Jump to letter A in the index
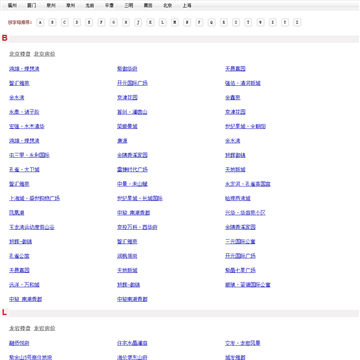This screenshot has width=360, height=360. click(40, 22)
